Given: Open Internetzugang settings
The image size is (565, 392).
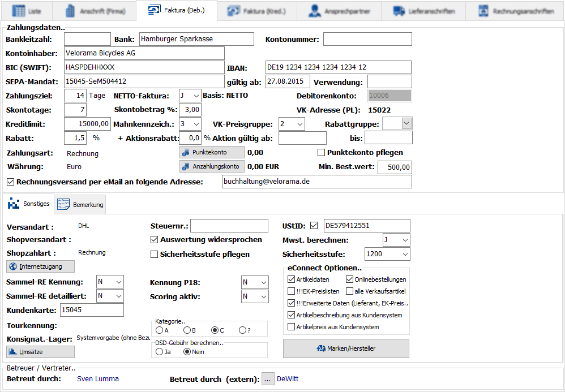Looking at the screenshot, I should tap(40, 266).
